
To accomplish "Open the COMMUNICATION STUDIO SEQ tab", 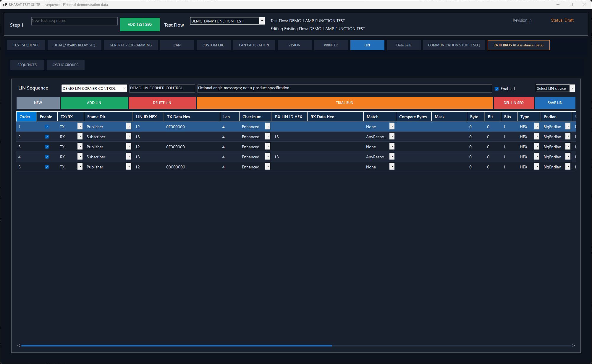I will tap(454, 45).
